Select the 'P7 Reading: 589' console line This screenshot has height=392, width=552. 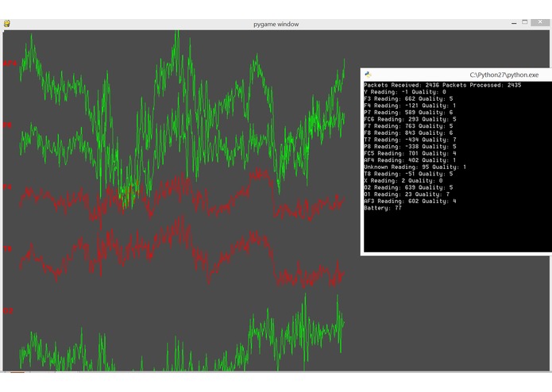pyautogui.click(x=408, y=113)
